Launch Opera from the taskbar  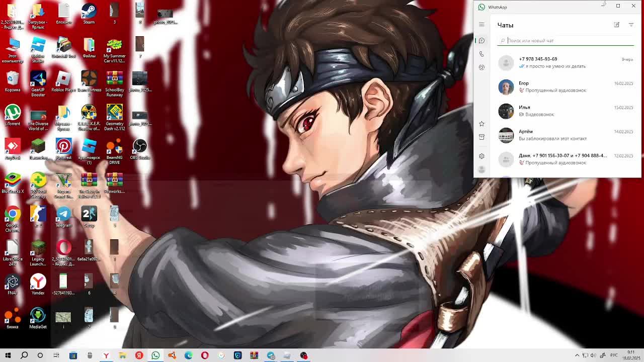point(205,355)
